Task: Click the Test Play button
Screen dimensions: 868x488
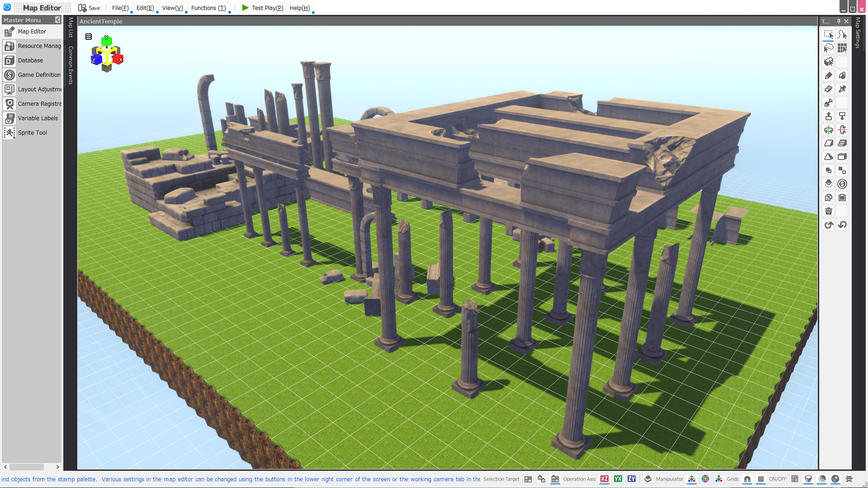Action: (262, 8)
